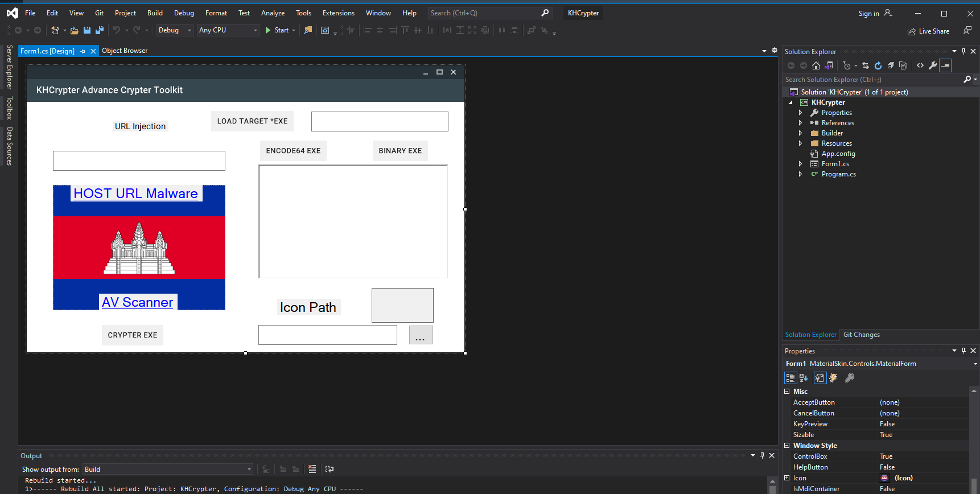Expand the Resources folder

tap(801, 143)
